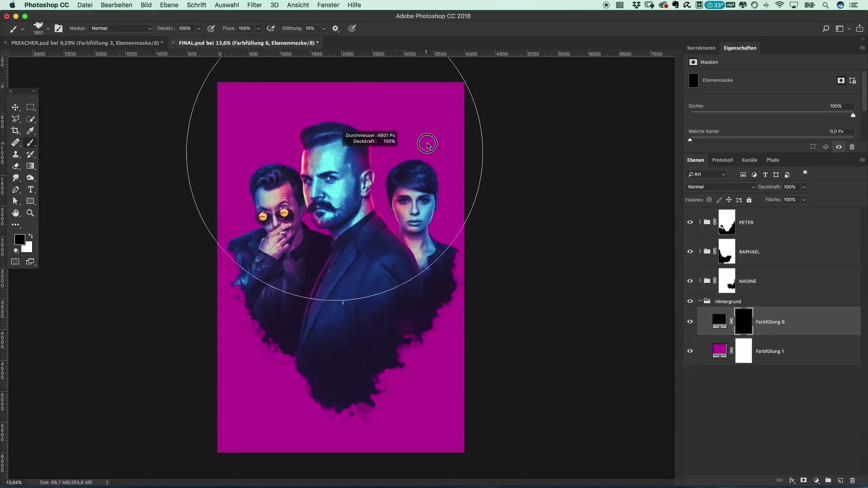
Task: Hide the Farbfüllung 1 layer
Action: click(x=690, y=351)
